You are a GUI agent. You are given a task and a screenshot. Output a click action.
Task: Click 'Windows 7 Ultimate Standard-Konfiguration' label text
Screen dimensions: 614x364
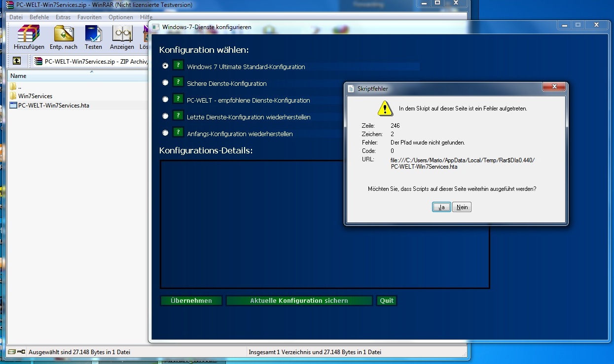click(x=246, y=67)
